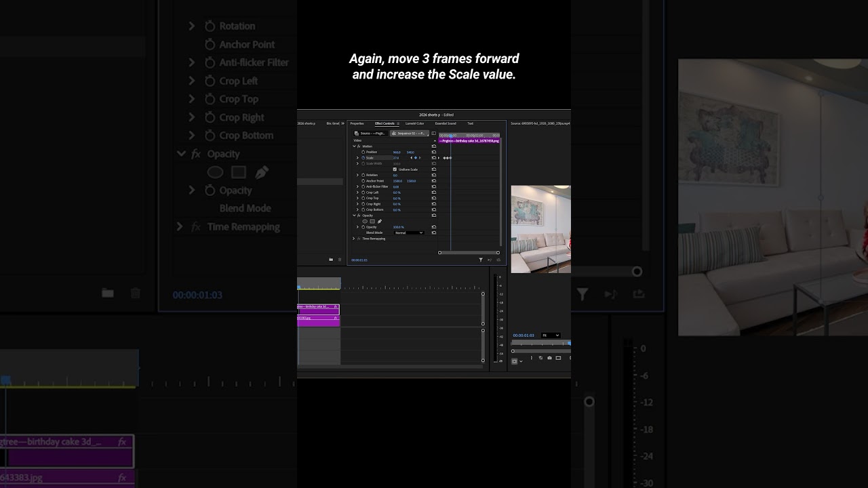Click the filter properties funnel icon

pyautogui.click(x=481, y=260)
